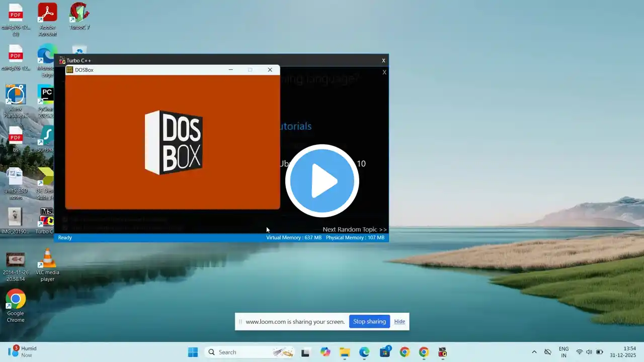Open the Wi-Fi network tray icon

tap(580, 352)
